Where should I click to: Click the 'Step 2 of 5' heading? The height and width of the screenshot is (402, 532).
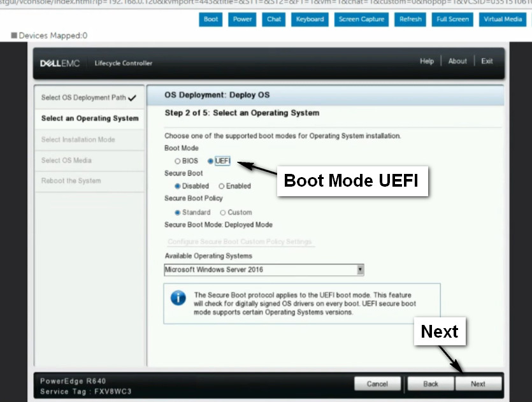pyautogui.click(x=242, y=113)
